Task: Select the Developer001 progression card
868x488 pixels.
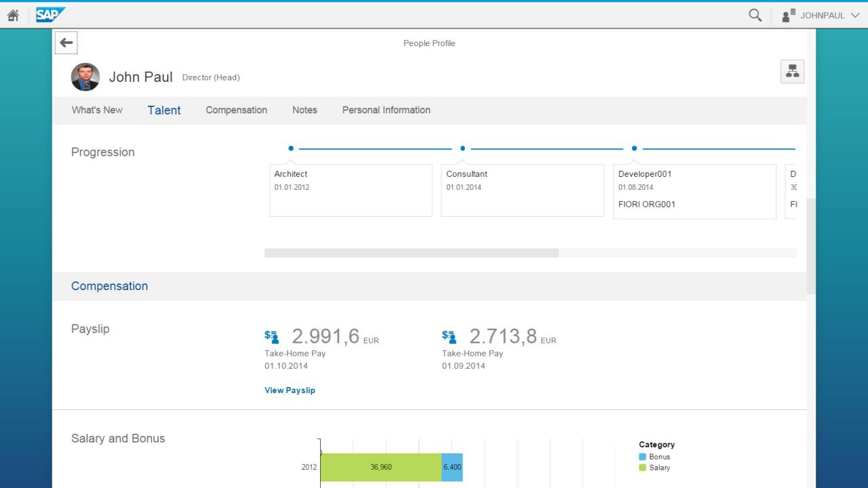Action: 694,191
